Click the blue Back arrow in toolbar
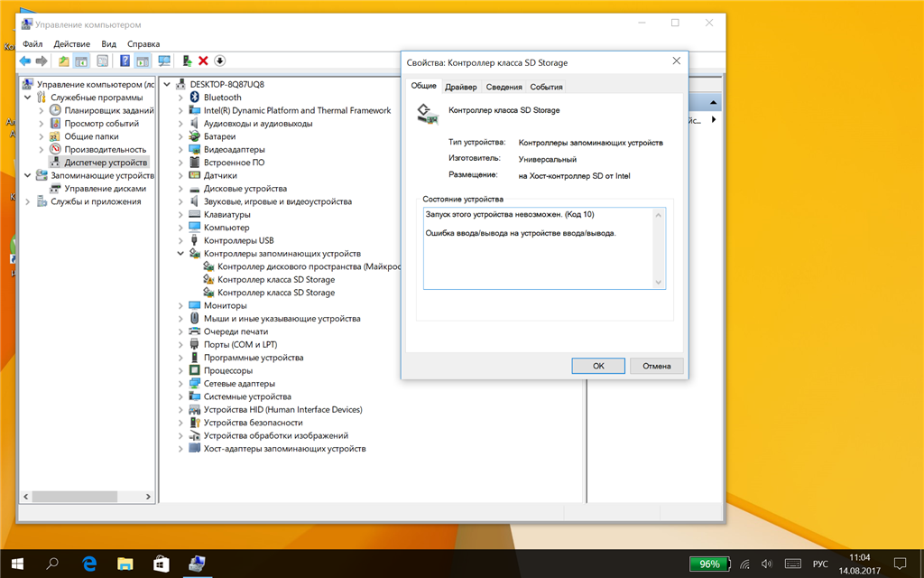The image size is (924, 578). [x=24, y=61]
